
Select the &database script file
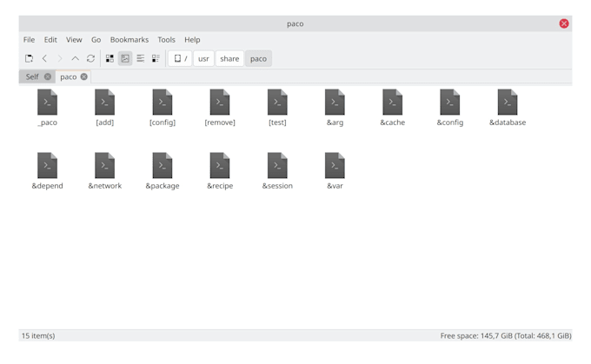point(508,108)
